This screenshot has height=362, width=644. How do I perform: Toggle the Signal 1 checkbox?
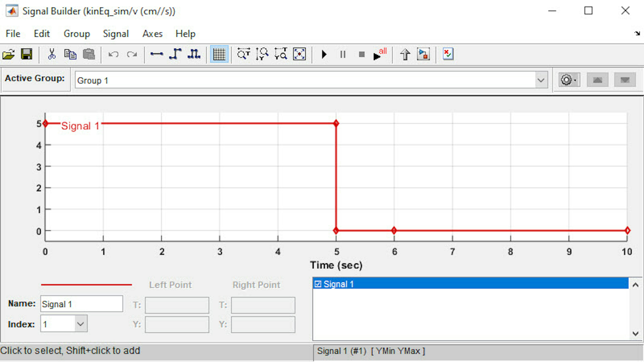[318, 284]
